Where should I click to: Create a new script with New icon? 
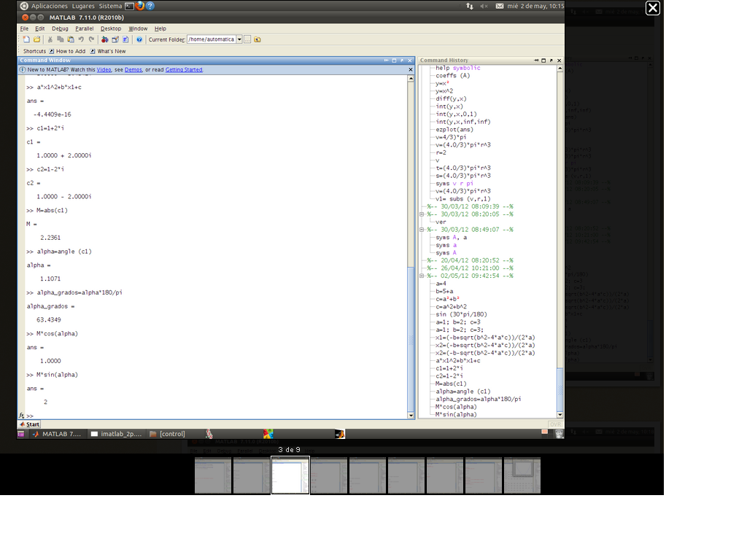pos(27,39)
